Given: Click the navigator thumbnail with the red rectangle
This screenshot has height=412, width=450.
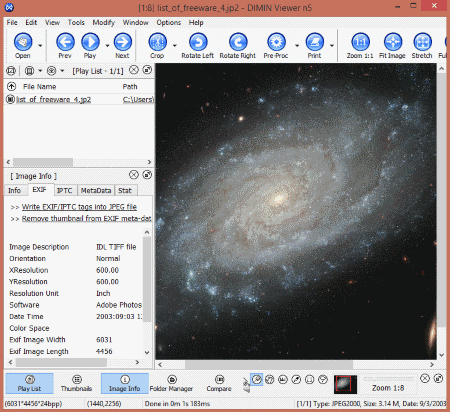Looking at the screenshot, I should (x=345, y=384).
